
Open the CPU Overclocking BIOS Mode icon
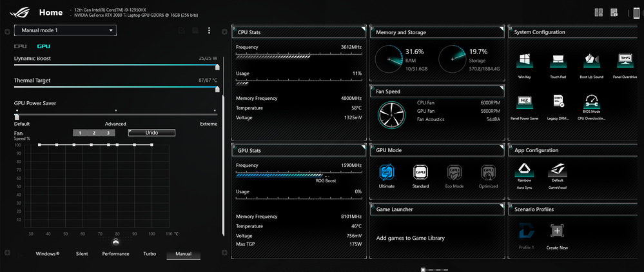coord(592,101)
